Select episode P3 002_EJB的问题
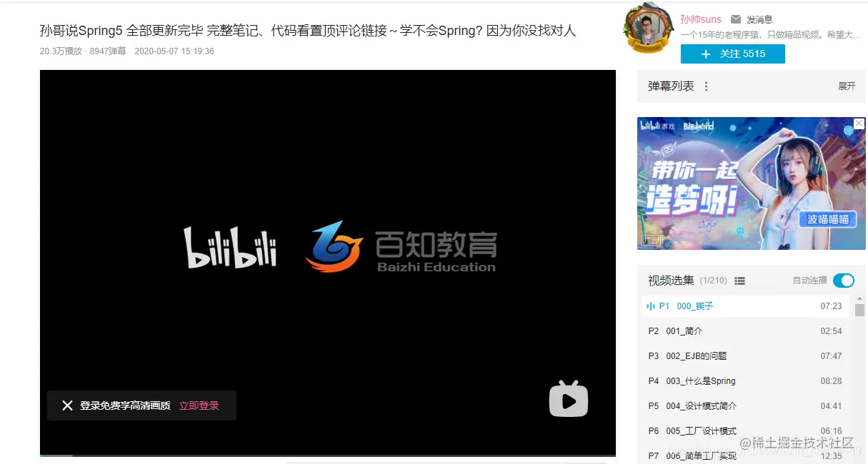Image resolution: width=868 pixels, height=464 pixels. [745, 356]
